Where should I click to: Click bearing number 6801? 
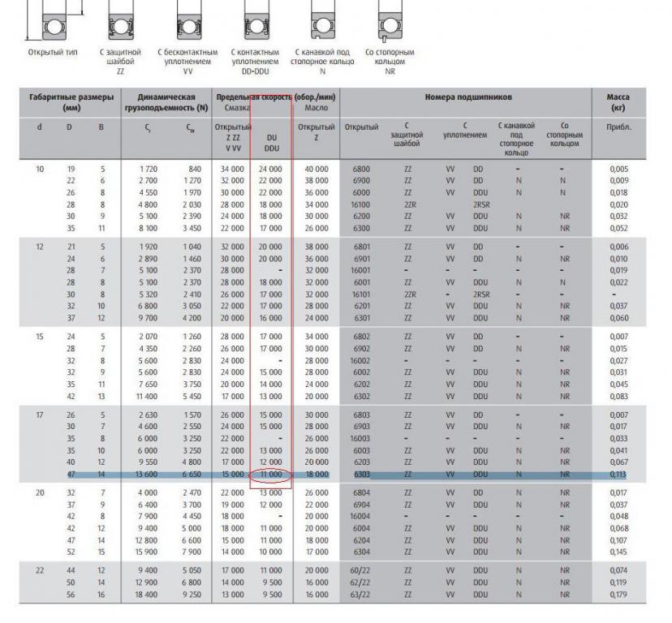coord(361,247)
